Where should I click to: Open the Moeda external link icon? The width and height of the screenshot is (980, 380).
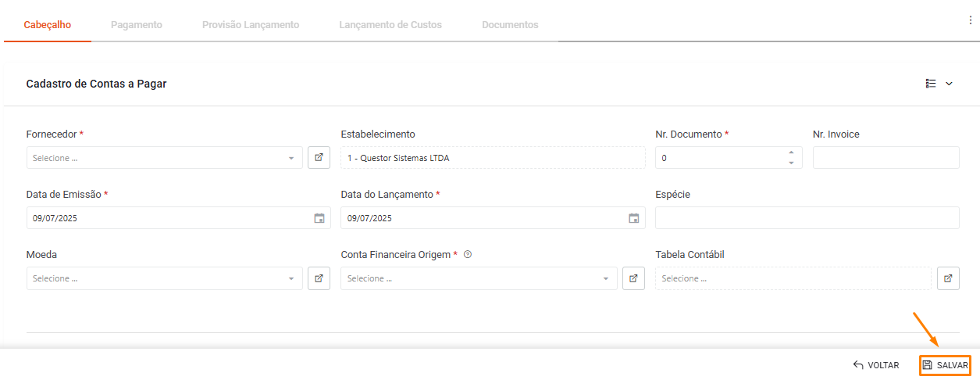[319, 278]
